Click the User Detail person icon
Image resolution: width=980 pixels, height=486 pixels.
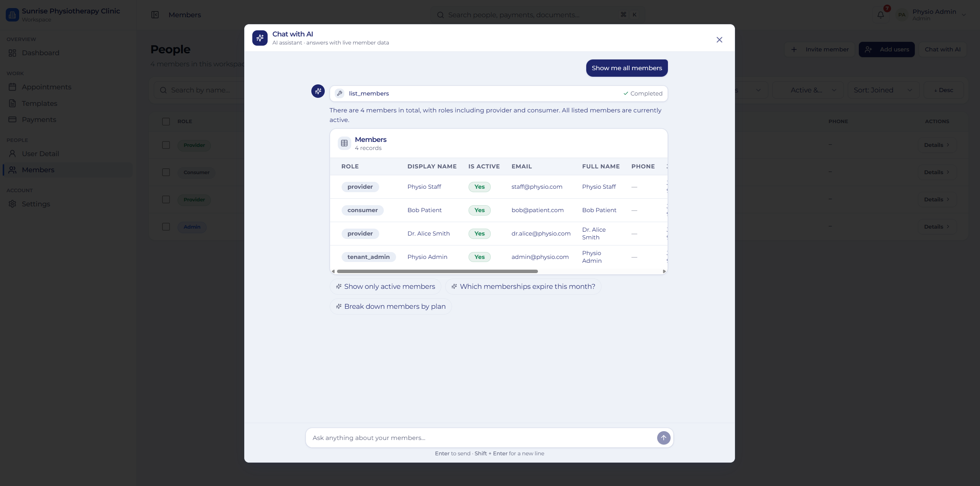tap(12, 154)
